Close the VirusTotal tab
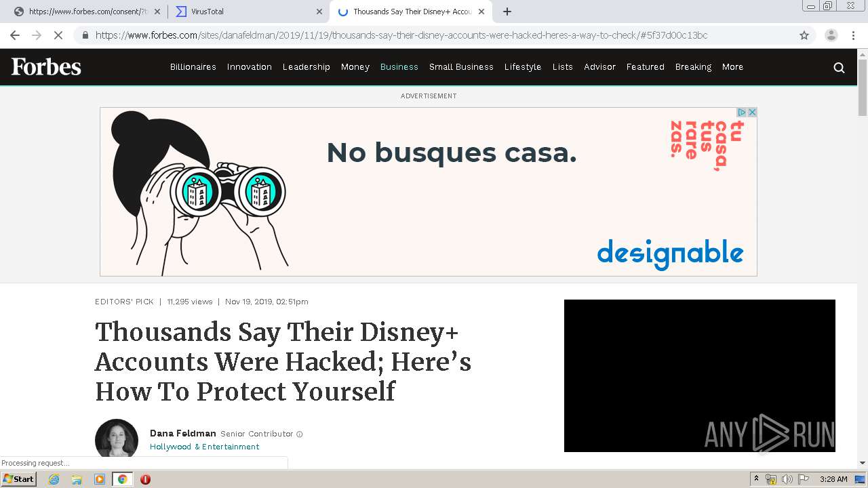 pos(319,12)
